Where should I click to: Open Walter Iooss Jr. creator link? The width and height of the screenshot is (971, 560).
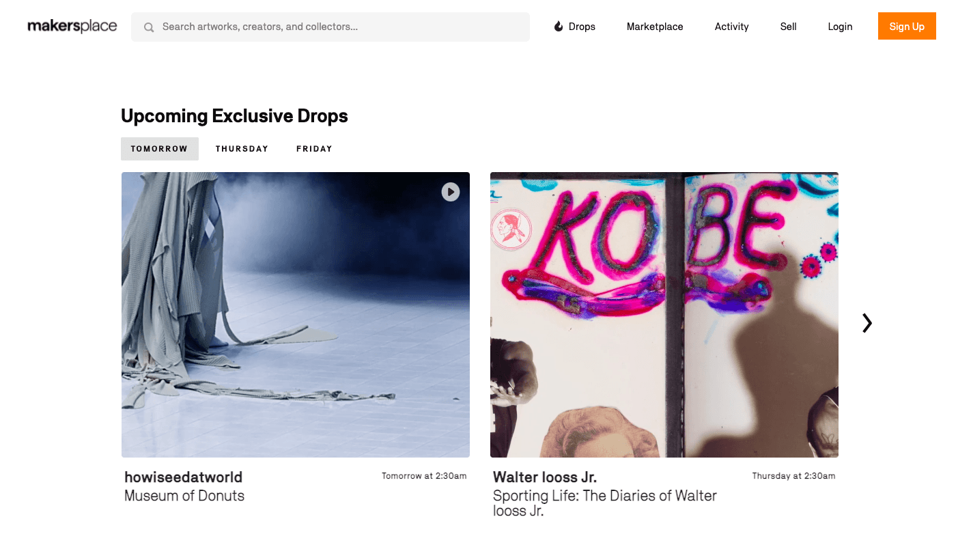pyautogui.click(x=545, y=477)
